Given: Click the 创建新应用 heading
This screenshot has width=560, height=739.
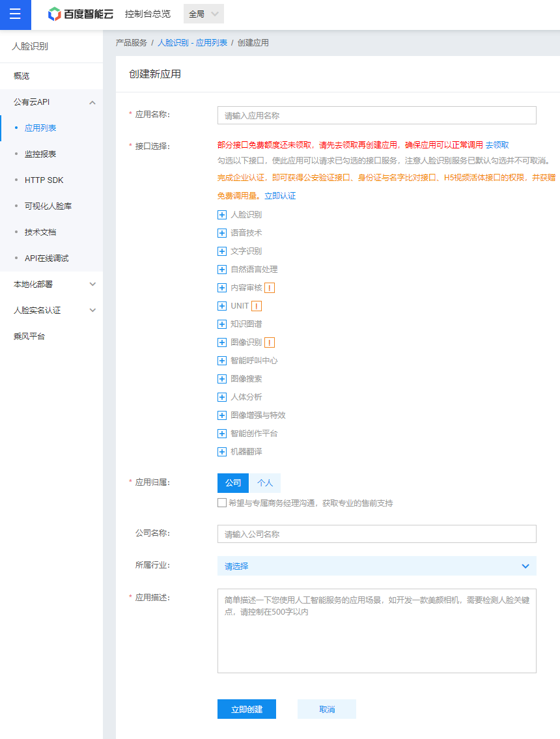Looking at the screenshot, I should pos(155,74).
